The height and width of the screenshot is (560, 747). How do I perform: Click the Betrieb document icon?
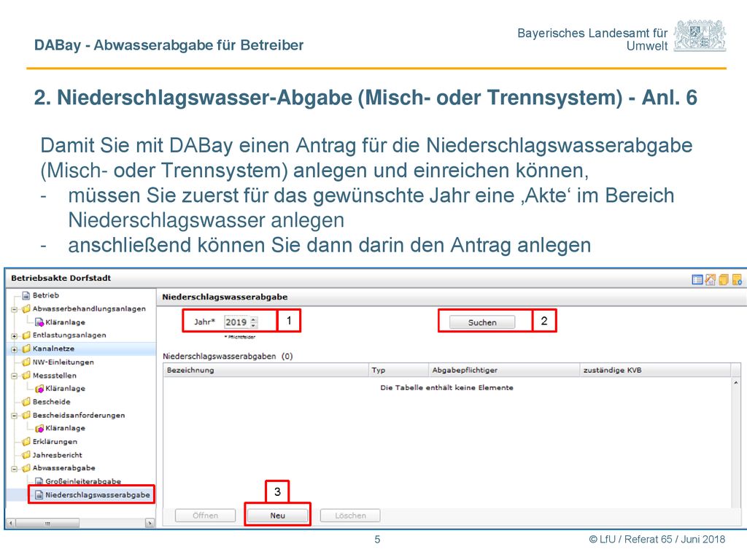26,296
